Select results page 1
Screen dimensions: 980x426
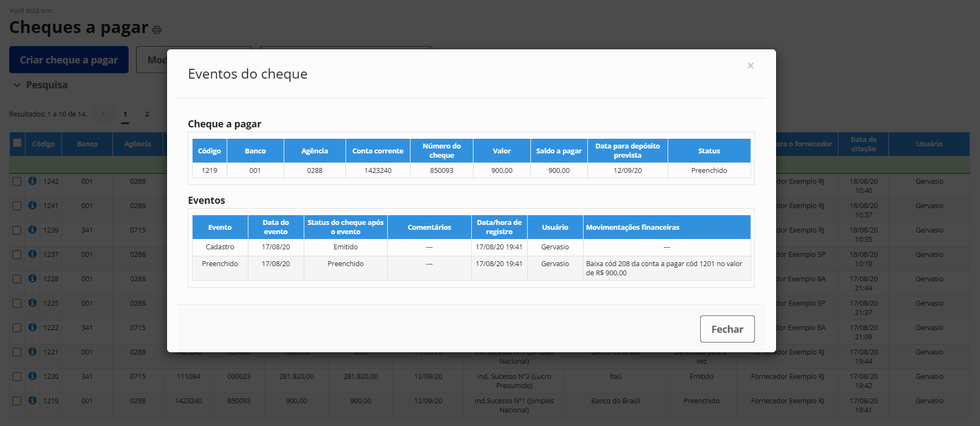[125, 114]
